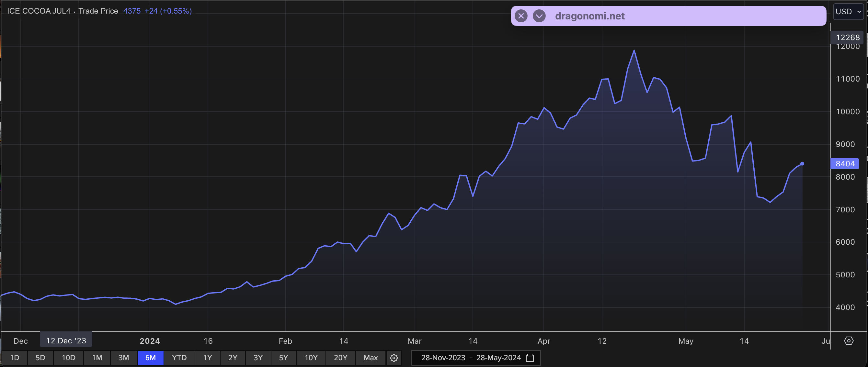Click the Mar axis label
The height and width of the screenshot is (367, 868).
(x=415, y=341)
